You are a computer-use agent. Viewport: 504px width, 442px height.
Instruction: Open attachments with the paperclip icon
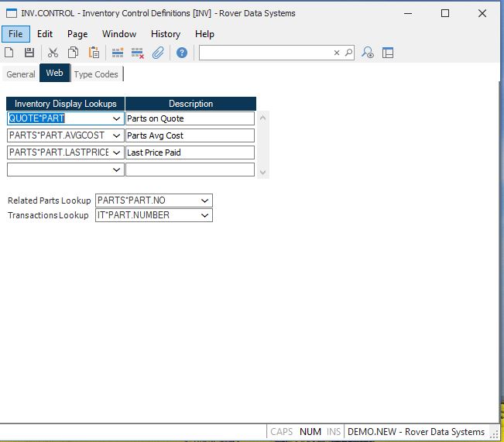158,53
